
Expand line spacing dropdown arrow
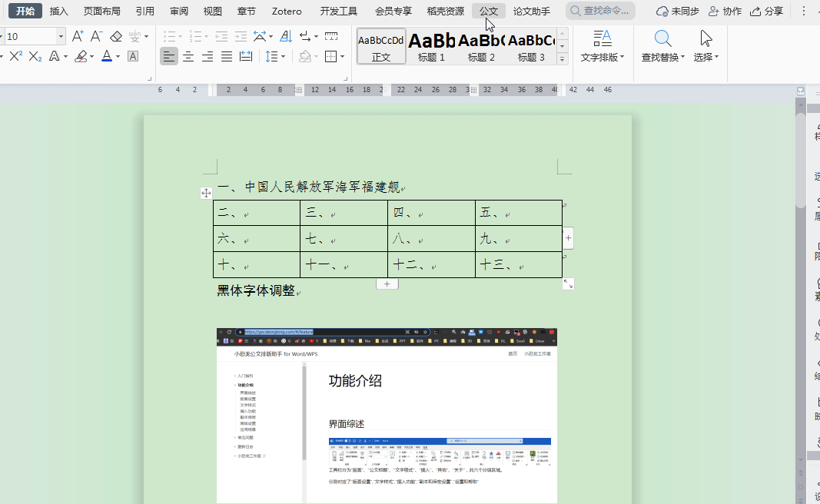(283, 56)
